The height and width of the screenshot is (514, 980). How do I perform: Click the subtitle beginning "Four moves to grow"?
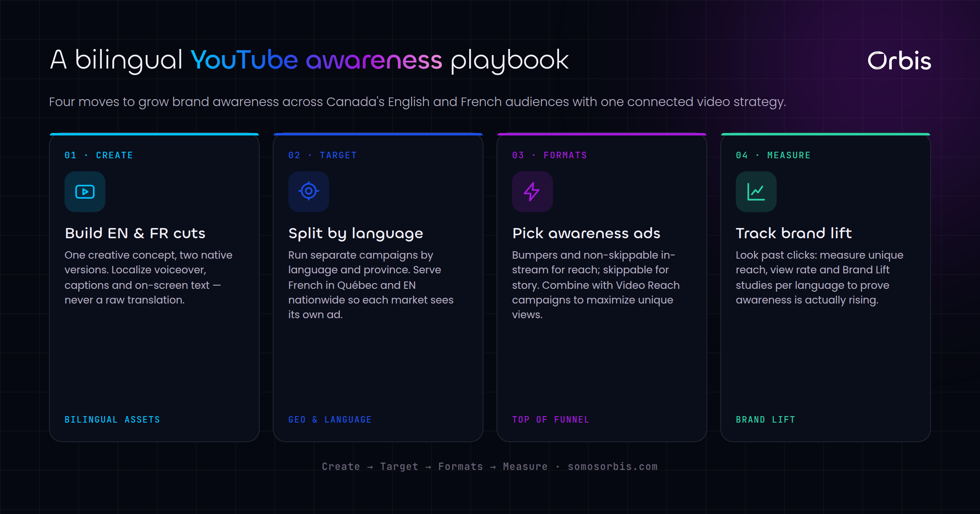point(417,102)
